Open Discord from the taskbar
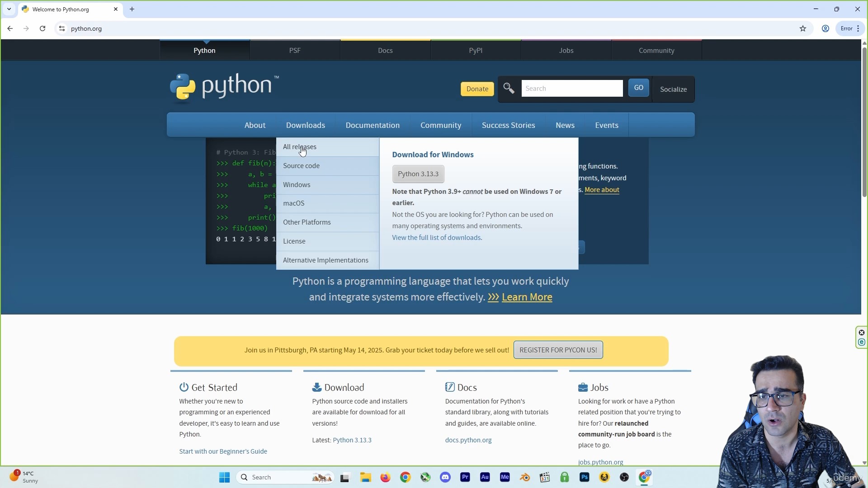 coord(445,477)
